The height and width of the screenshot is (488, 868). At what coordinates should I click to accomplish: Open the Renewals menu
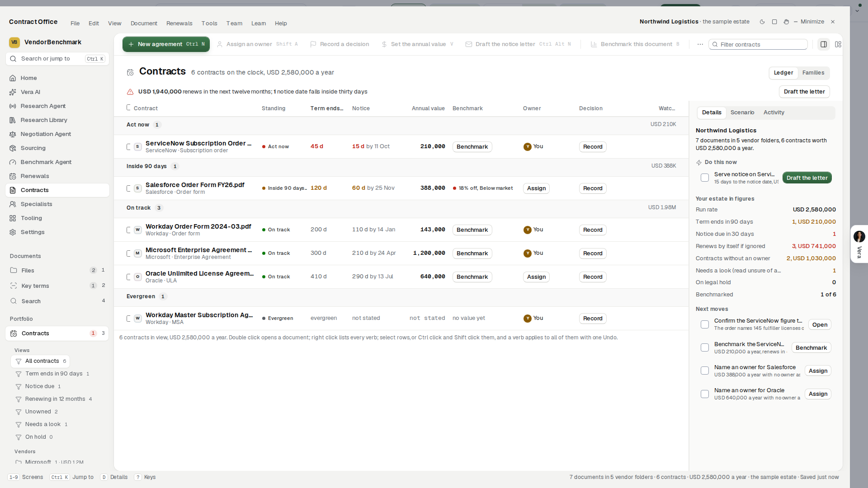coord(179,23)
